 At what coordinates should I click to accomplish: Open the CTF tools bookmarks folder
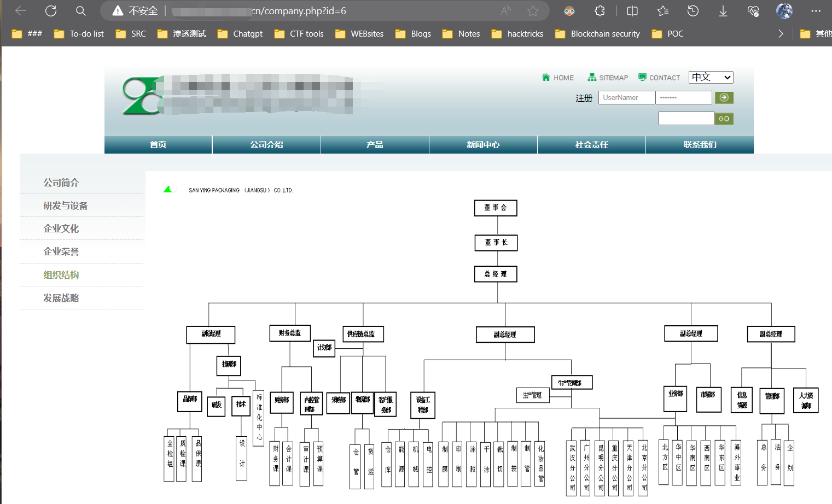tap(299, 34)
